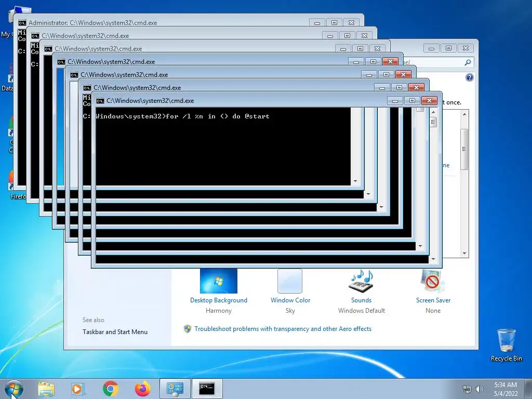Screen dimensions: 532x399
Task: Click the theme list scrollbar down arrow
Action: 464,254
